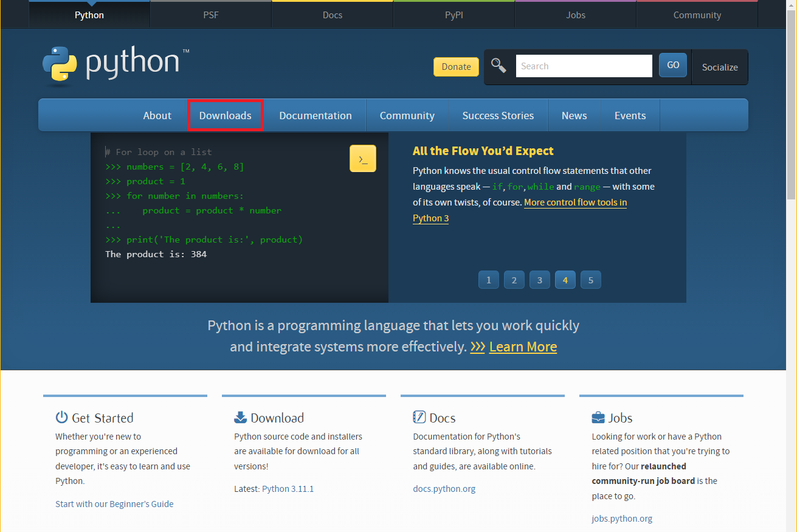Click the 'All the Flow You'd Expect' heading
Viewport: 797px width, 532px height.
coord(483,151)
